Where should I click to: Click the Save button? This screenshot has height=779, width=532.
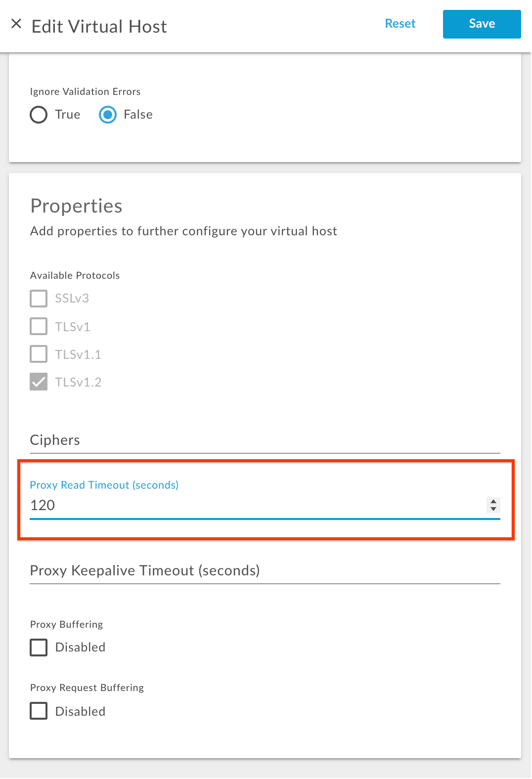(481, 24)
